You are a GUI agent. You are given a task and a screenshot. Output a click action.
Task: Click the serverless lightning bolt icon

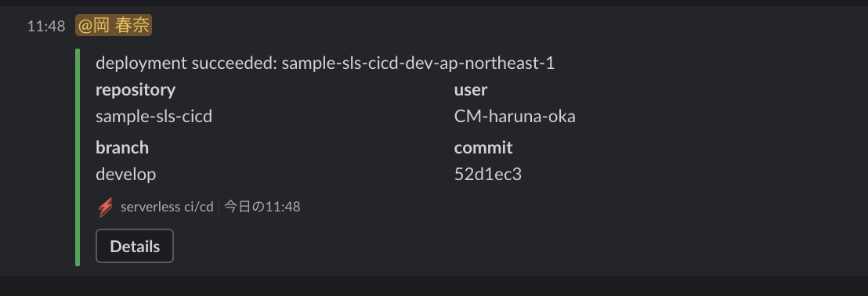pyautogui.click(x=105, y=208)
